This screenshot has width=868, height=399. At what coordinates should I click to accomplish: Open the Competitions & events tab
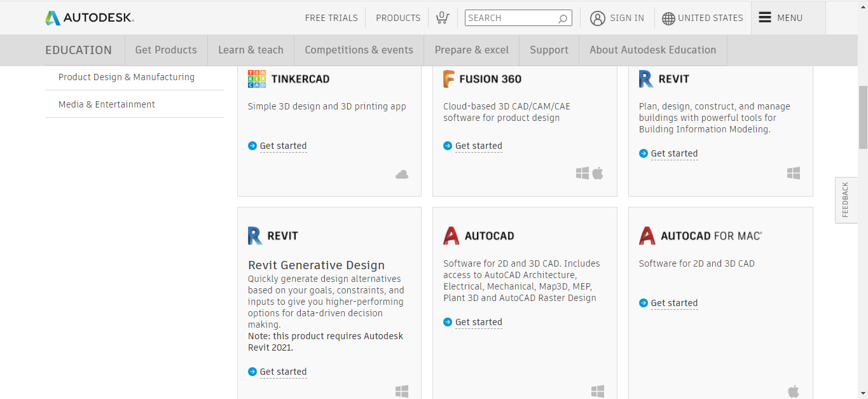[359, 50]
